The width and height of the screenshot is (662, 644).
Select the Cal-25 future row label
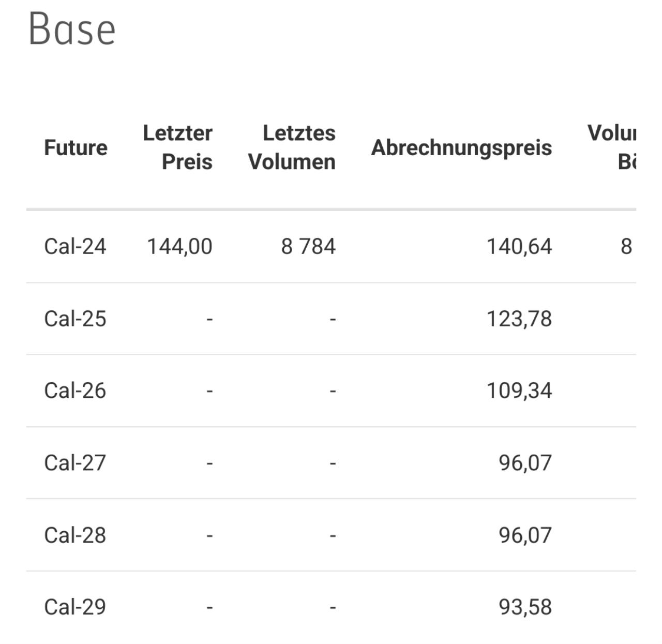click(x=75, y=319)
